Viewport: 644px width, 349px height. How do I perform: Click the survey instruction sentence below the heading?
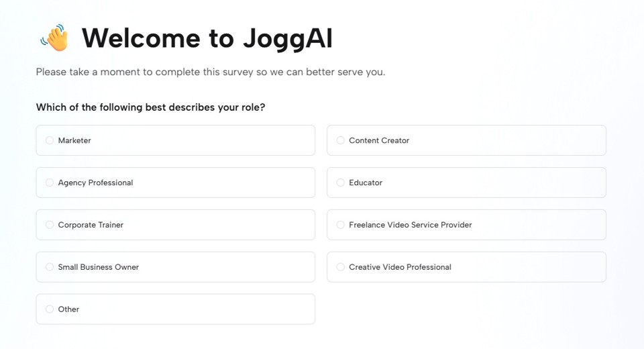[x=210, y=72]
